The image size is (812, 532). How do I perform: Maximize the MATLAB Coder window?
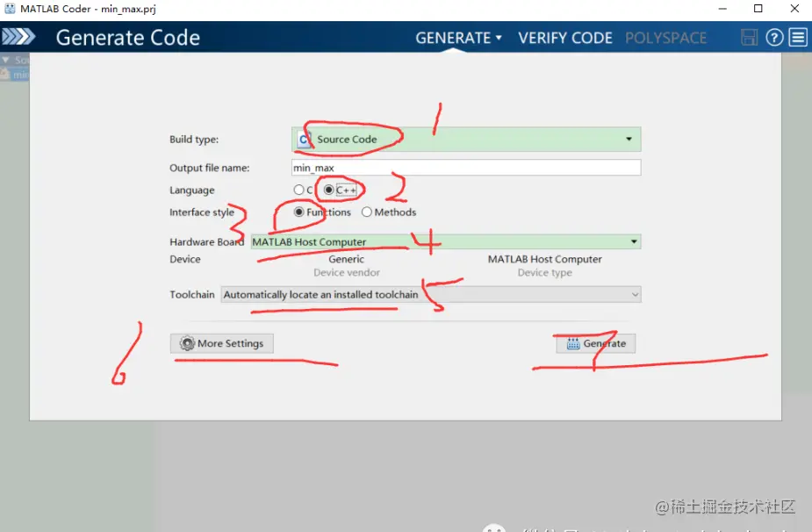(758, 9)
